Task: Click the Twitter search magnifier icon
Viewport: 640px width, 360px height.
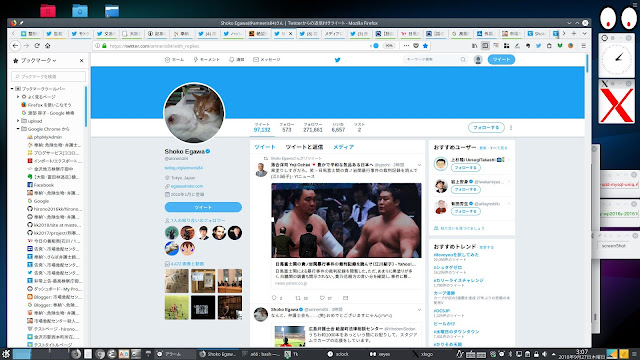Action: [463, 60]
